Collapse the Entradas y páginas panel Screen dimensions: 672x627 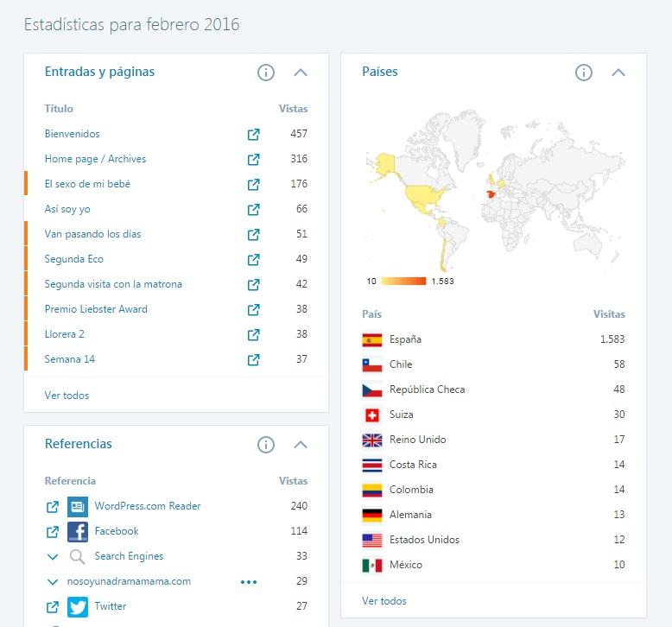pos(301,73)
